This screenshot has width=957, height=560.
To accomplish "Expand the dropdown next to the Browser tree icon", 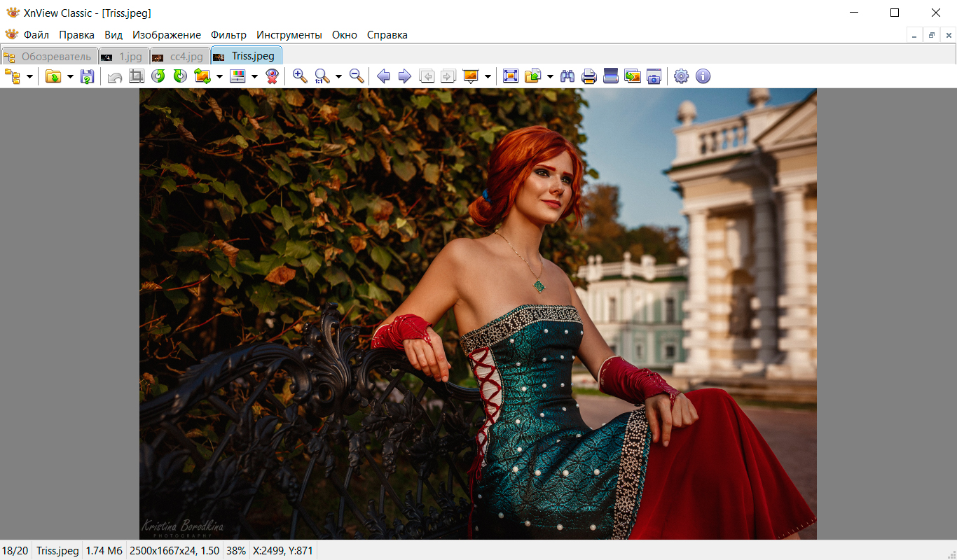I will click(x=29, y=76).
